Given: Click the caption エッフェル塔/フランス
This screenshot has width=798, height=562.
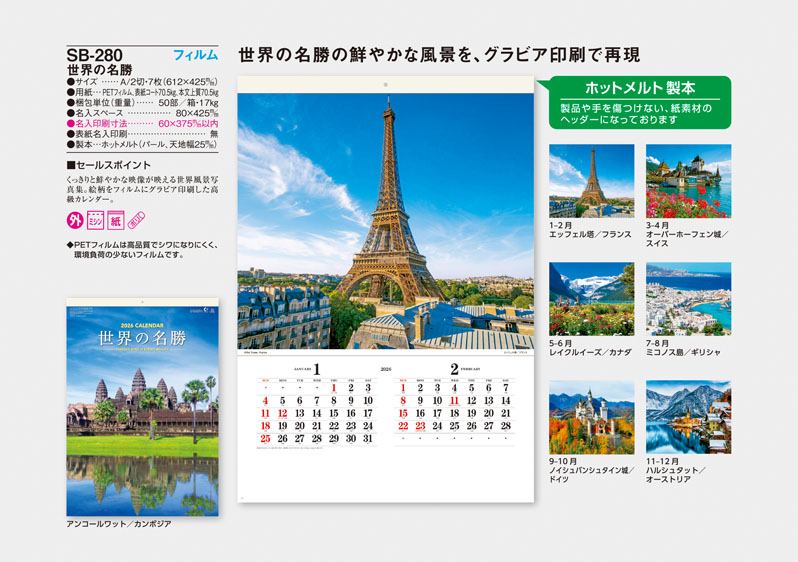Looking at the screenshot, I should click(590, 235).
